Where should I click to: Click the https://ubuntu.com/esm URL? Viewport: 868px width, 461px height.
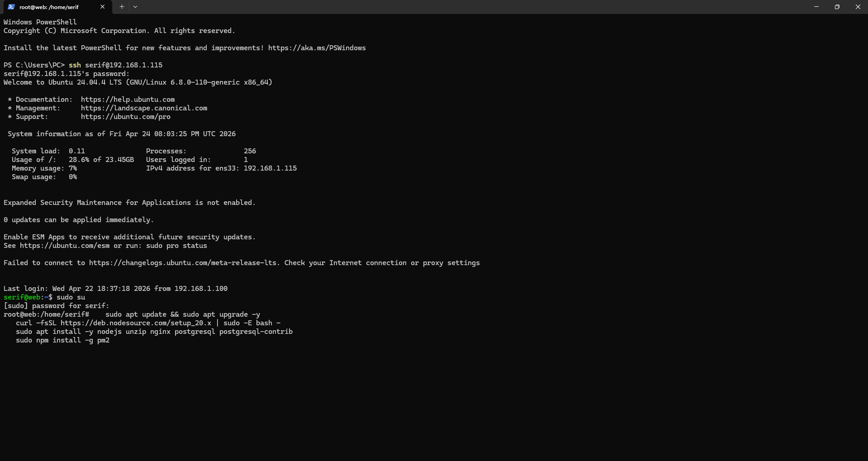tap(65, 246)
